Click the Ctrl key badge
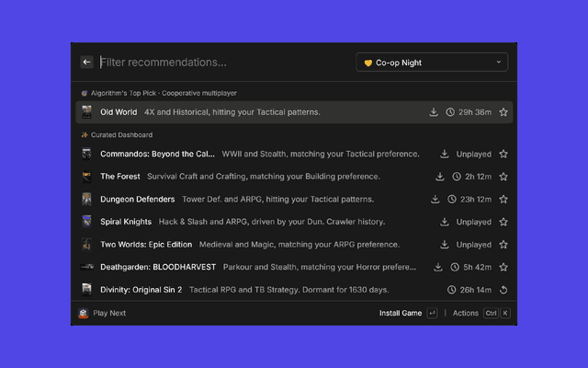588x368 pixels. (x=491, y=313)
